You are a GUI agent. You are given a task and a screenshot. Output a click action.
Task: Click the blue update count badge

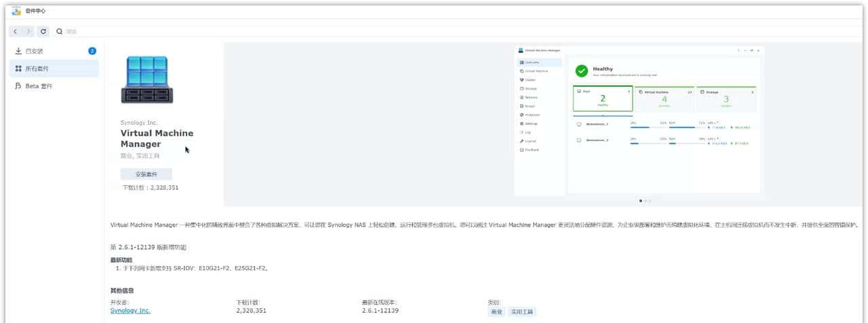tap(92, 51)
